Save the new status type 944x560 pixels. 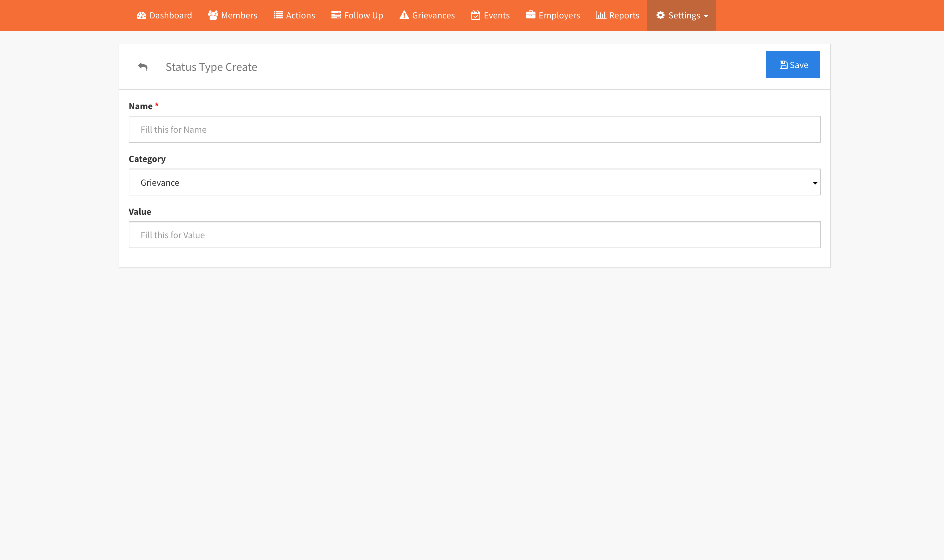click(792, 65)
